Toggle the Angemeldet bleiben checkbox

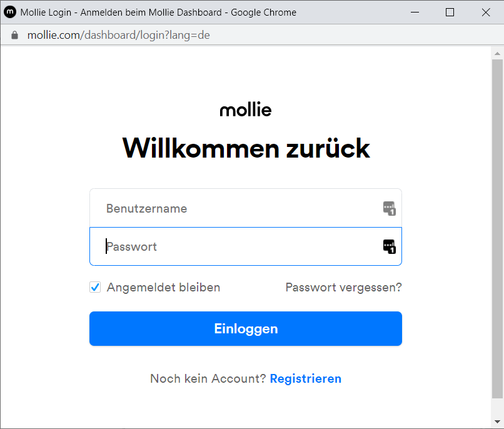[95, 288]
